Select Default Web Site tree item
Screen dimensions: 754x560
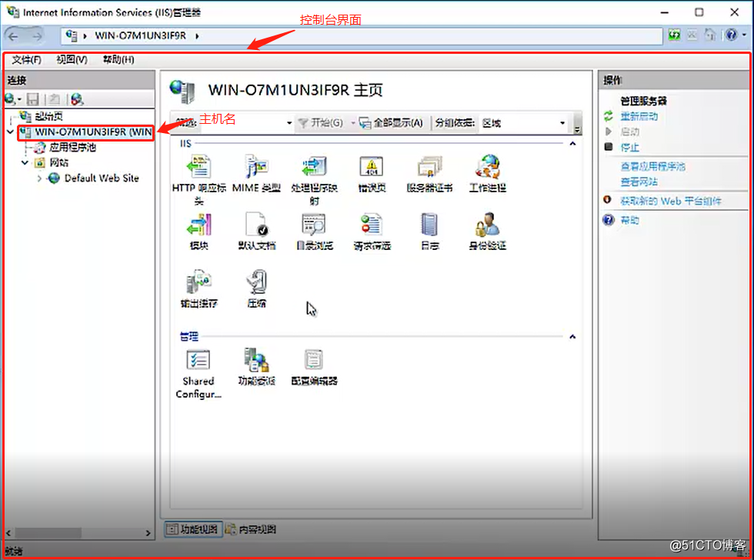pyautogui.click(x=102, y=178)
